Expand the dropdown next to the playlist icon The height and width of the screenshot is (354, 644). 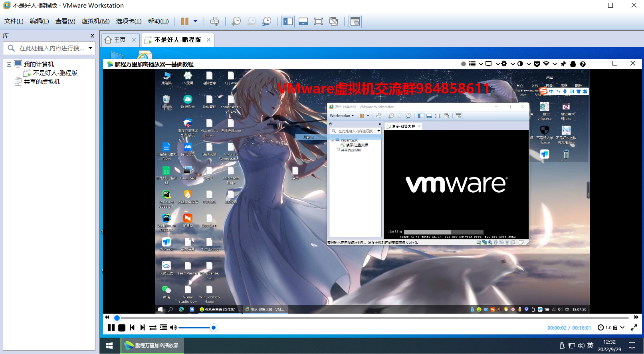(x=481, y=64)
